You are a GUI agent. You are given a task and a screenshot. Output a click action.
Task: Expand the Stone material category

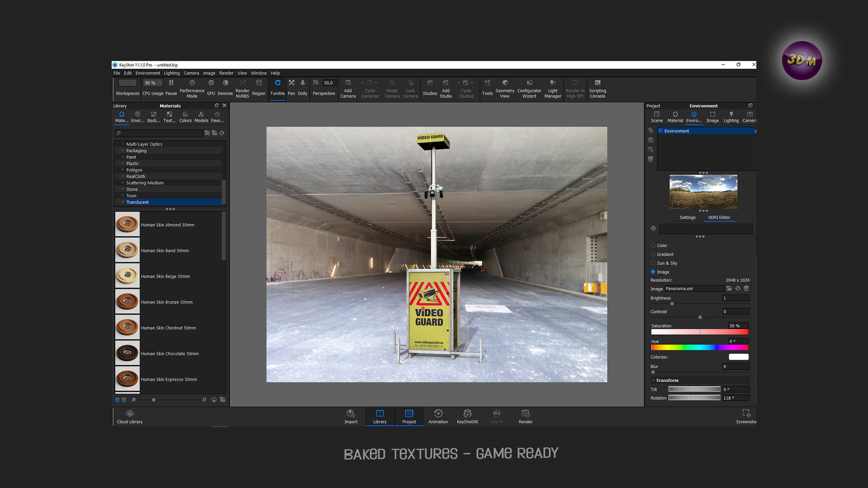tap(123, 189)
